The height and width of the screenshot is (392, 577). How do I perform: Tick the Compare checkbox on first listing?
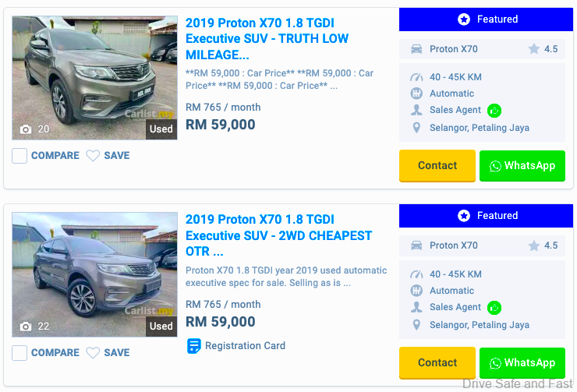19,156
